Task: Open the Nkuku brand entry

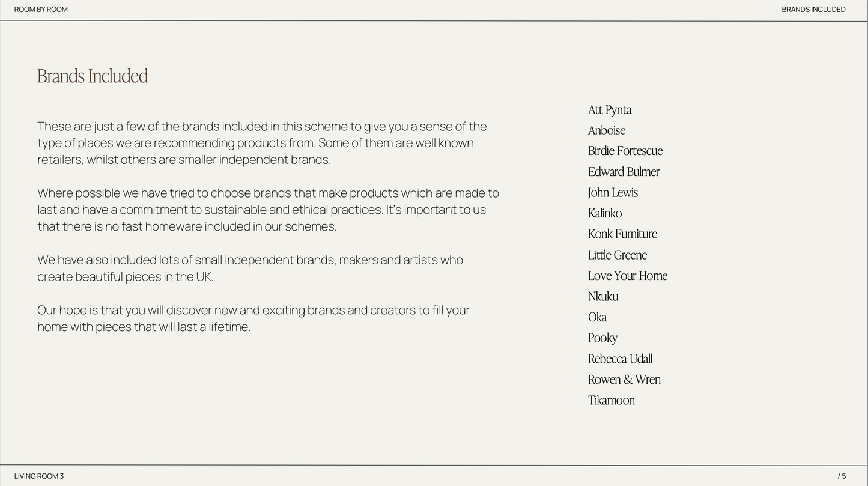Action: pyautogui.click(x=603, y=297)
